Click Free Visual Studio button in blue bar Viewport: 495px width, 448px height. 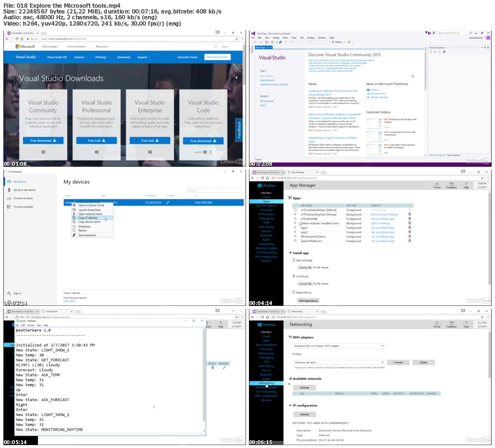click(x=217, y=57)
